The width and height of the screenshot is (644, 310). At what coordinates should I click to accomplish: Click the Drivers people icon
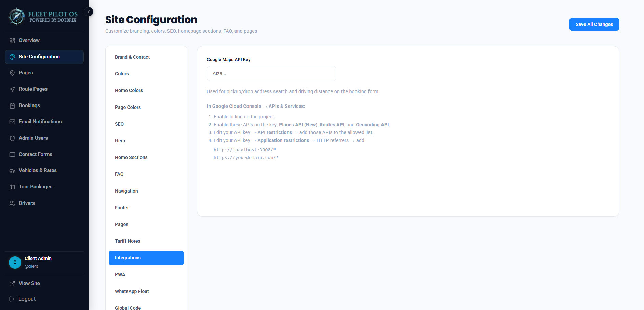(x=12, y=203)
